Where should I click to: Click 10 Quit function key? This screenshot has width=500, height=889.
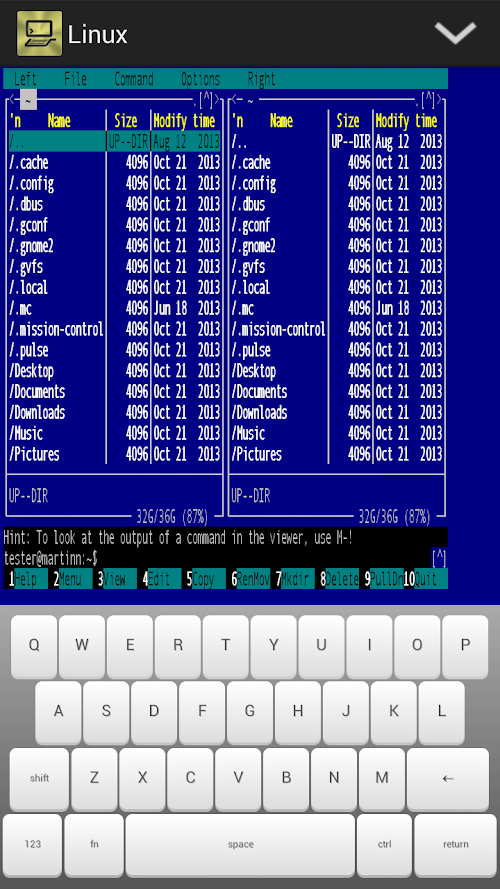point(425,579)
